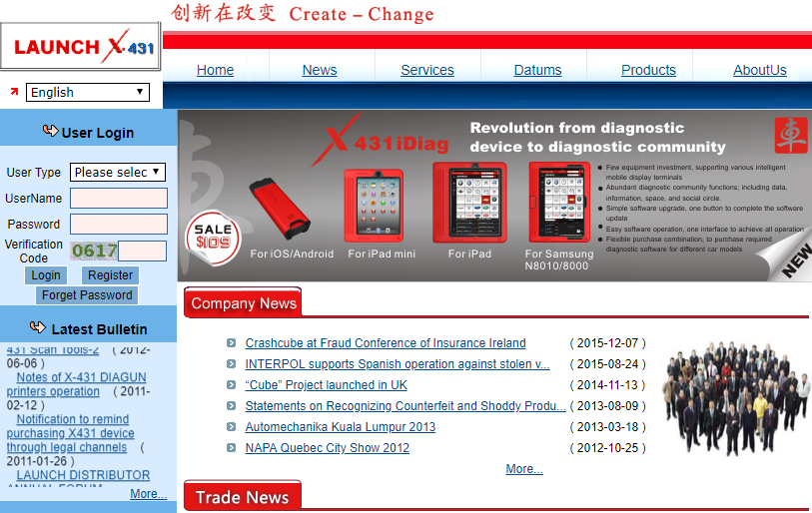Focus the UserName input field
812x513 pixels.
pyautogui.click(x=119, y=199)
